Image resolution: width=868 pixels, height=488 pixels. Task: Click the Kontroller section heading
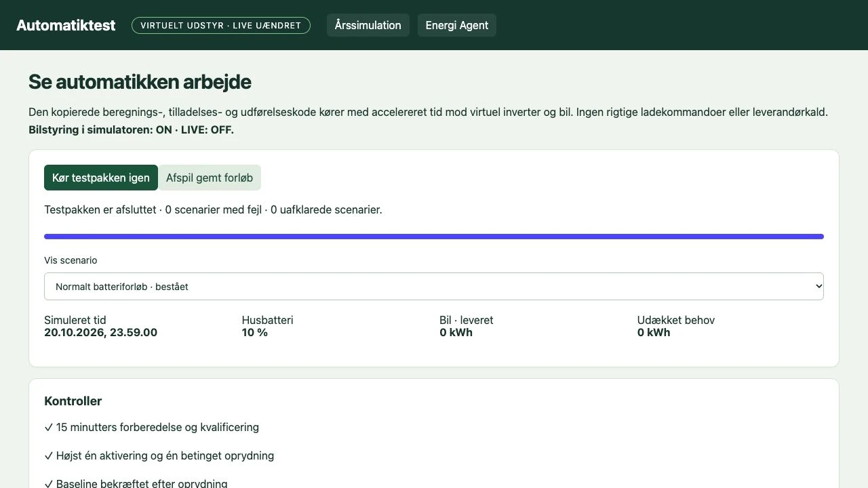click(x=73, y=401)
